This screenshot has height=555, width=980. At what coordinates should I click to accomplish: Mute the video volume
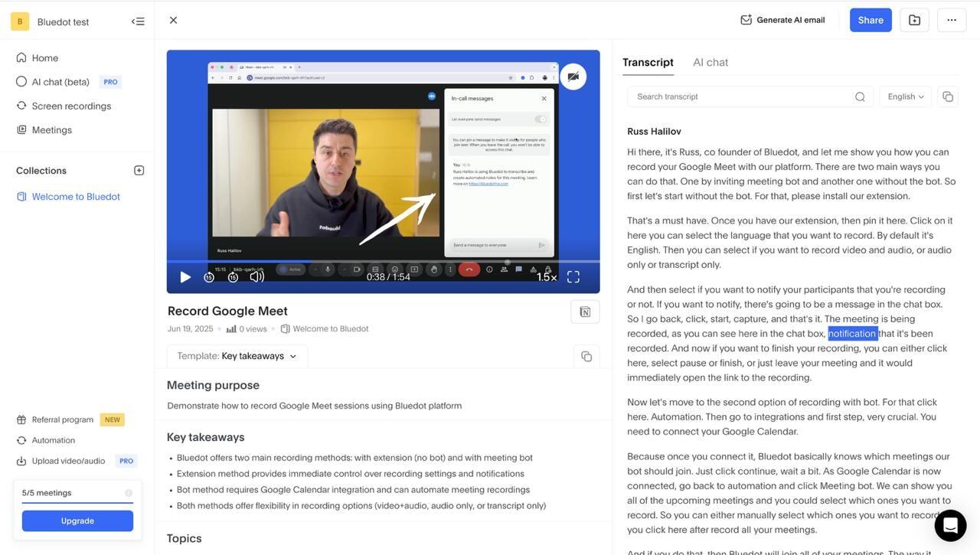coord(257,277)
